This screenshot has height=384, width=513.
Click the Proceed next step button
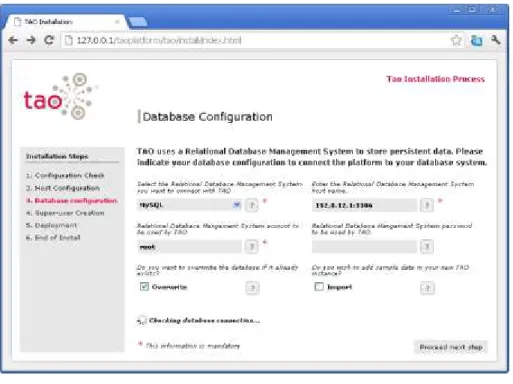[x=451, y=347]
